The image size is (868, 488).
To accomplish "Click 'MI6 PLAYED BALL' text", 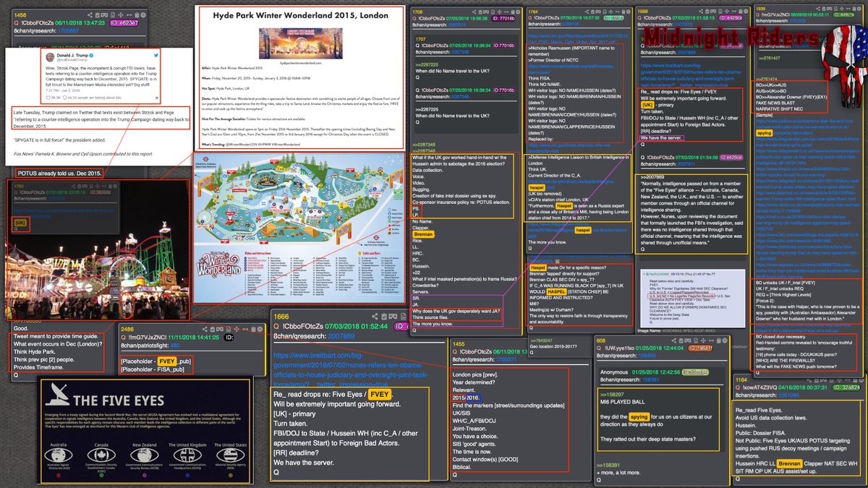I will (x=623, y=402).
